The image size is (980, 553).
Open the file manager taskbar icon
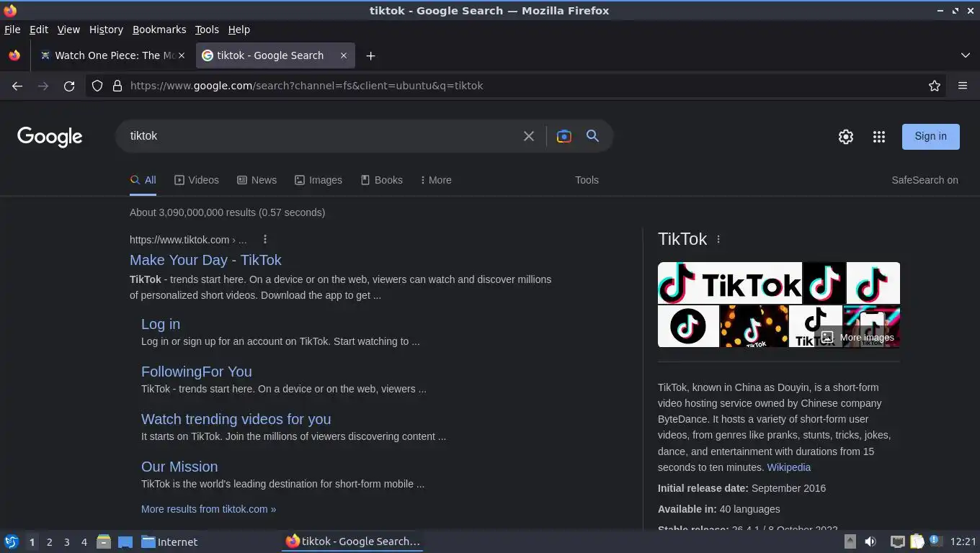104,541
